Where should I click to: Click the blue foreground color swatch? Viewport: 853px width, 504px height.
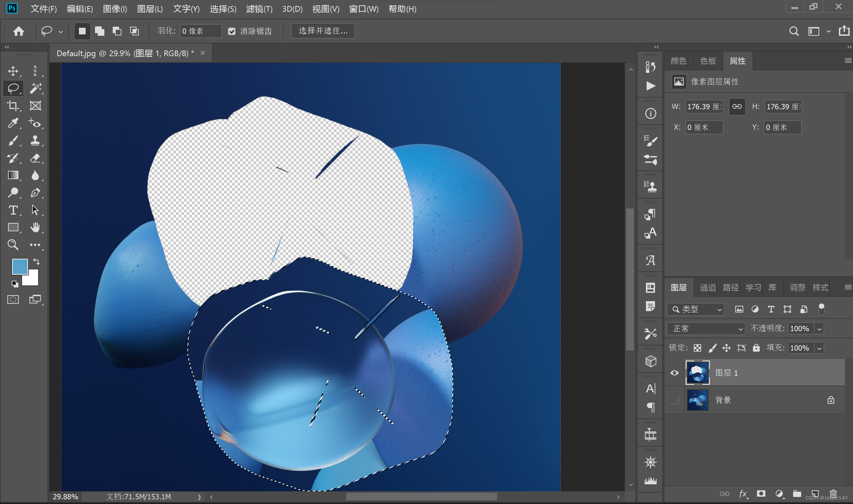pos(19,266)
